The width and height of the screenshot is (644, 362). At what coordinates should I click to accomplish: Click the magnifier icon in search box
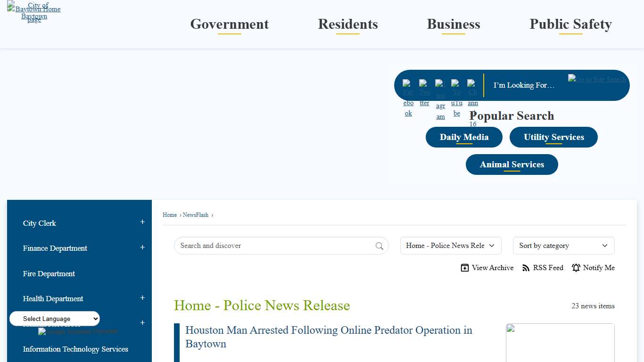tap(379, 246)
